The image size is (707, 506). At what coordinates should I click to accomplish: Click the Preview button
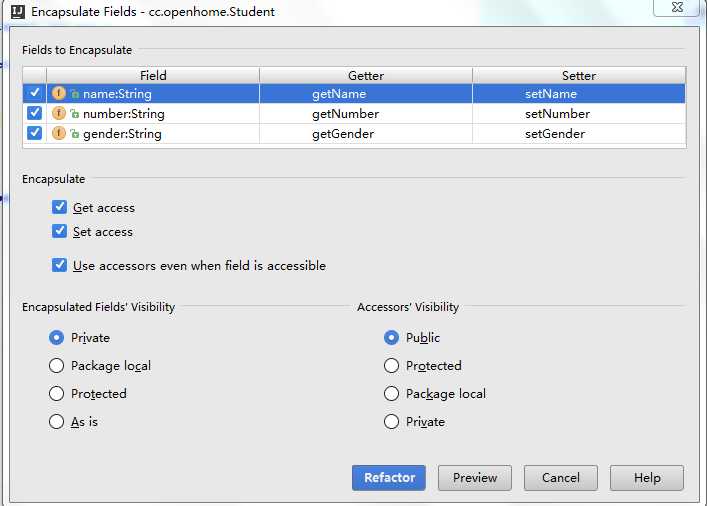[475, 478]
